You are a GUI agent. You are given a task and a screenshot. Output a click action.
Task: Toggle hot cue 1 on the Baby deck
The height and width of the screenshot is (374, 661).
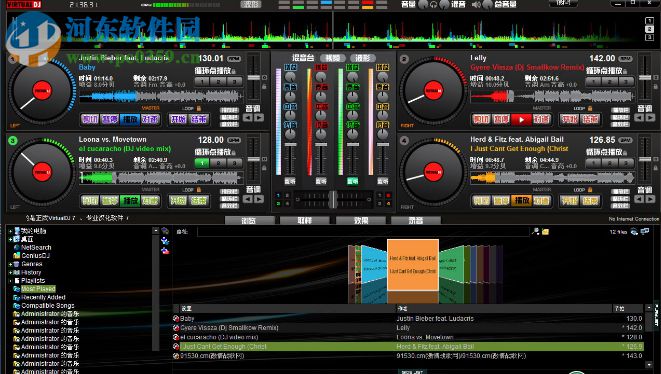click(x=202, y=81)
